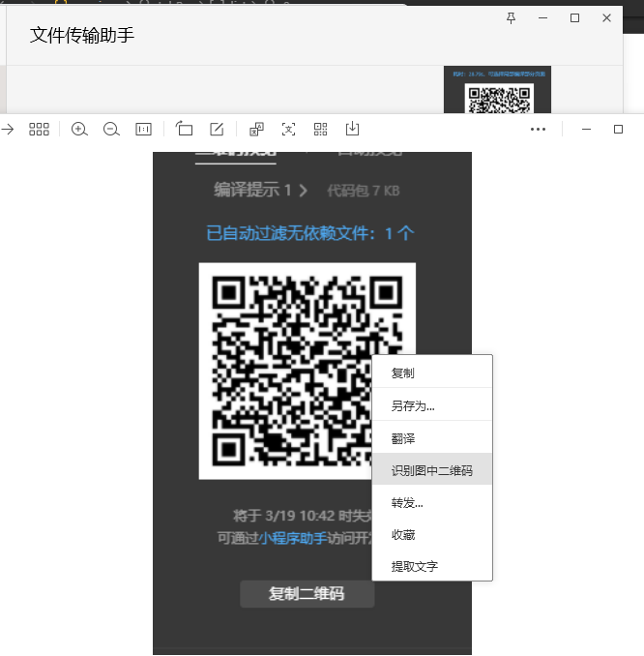This screenshot has width=644, height=656.
Task: Minimize the 文件传输助手 chat window
Action: pyautogui.click(x=542, y=18)
